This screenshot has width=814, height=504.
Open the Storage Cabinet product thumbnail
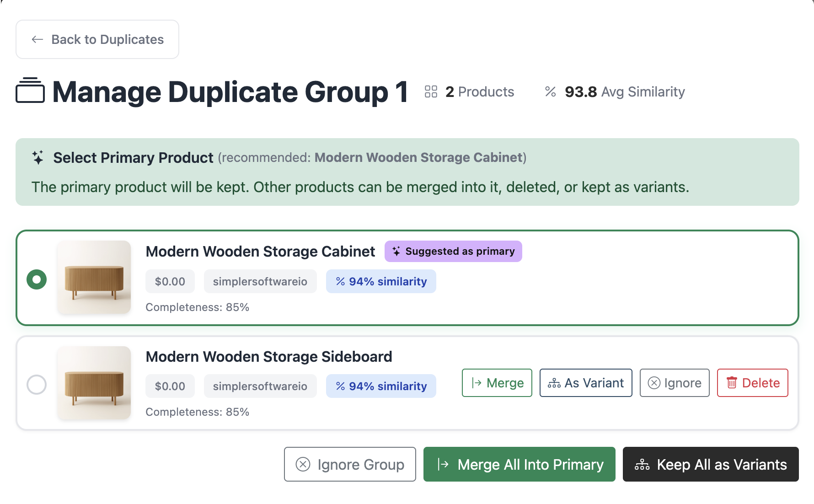(94, 277)
